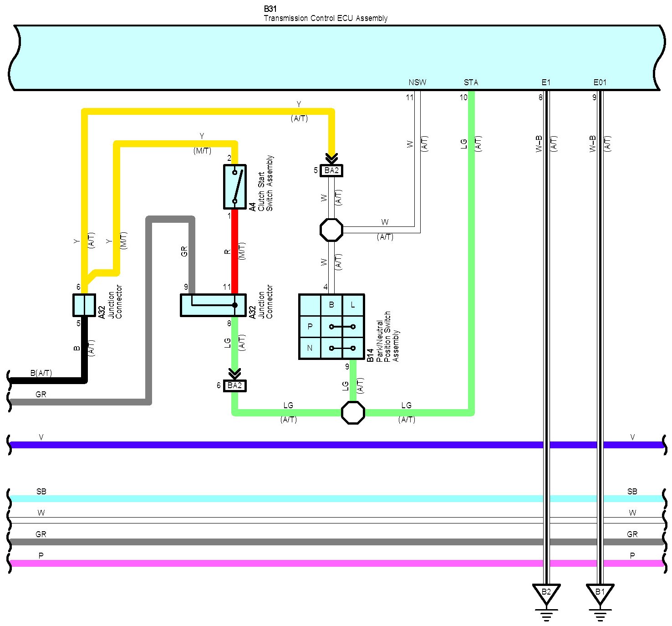Click the small A32 junction connector with pins 6 and 5
Viewport: 672px width, 626px height.
(84, 305)
